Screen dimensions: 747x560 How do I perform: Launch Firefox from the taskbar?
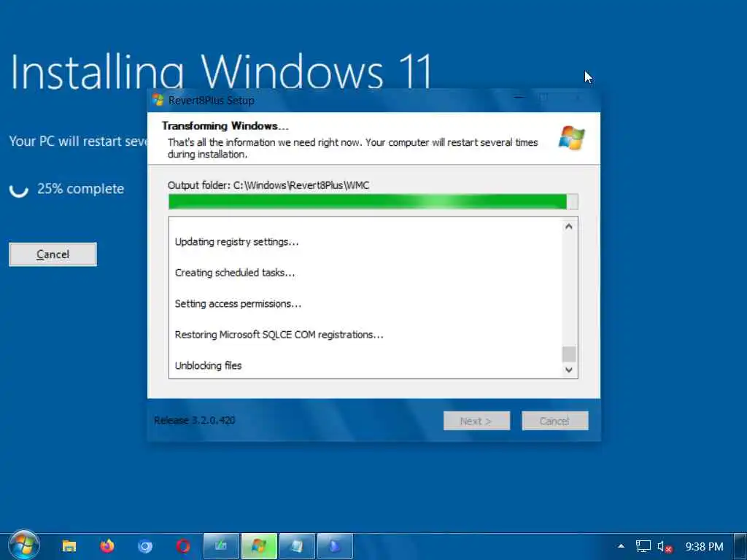tap(107, 545)
